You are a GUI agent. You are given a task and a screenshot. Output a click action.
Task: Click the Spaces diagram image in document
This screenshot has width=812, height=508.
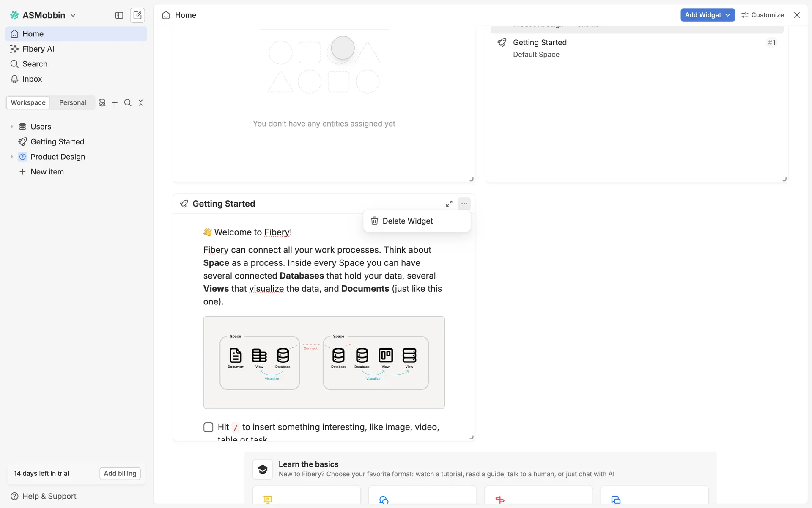pos(324,362)
